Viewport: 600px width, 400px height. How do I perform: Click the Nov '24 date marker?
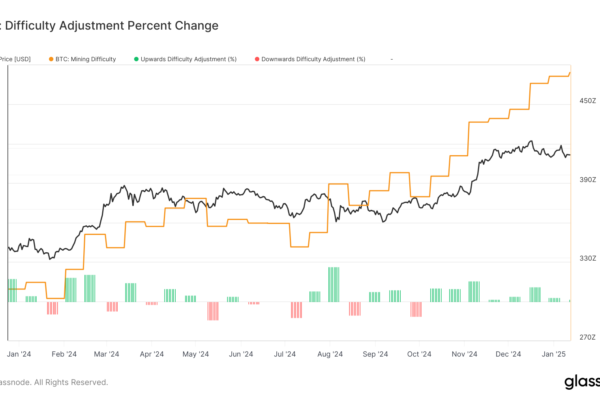coord(464,354)
